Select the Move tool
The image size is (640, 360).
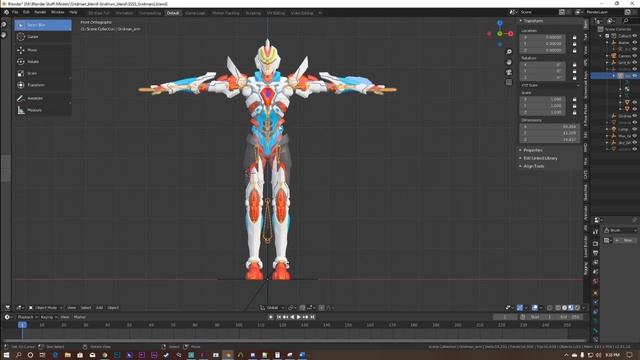[x=43, y=50]
